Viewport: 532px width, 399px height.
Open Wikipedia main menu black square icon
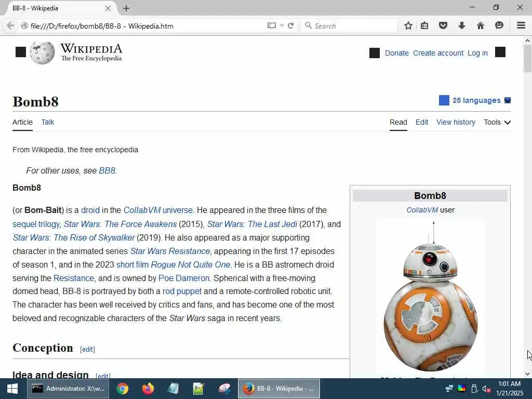[21, 52]
